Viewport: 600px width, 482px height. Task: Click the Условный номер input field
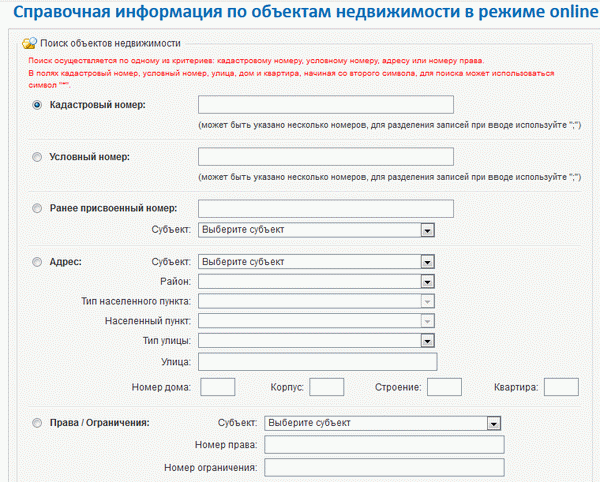[326, 157]
